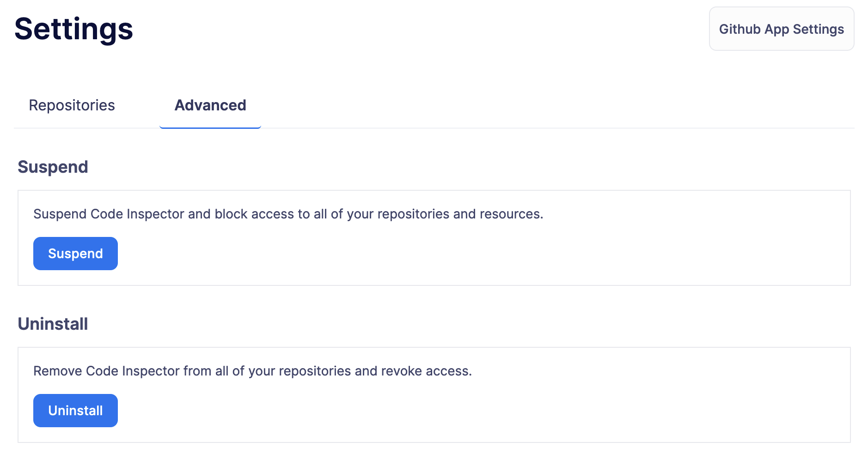This screenshot has height=460, width=868.
Task: Click the active Advanced tab underline
Action: pyautogui.click(x=210, y=127)
